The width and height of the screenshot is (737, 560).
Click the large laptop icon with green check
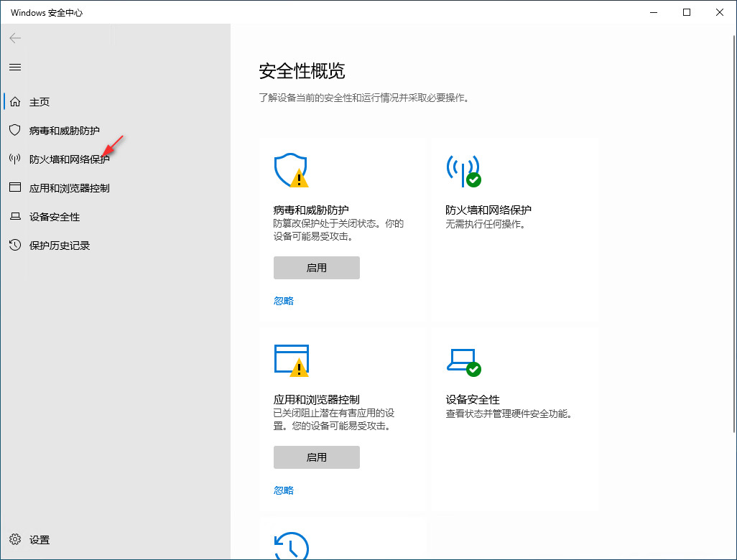click(463, 363)
